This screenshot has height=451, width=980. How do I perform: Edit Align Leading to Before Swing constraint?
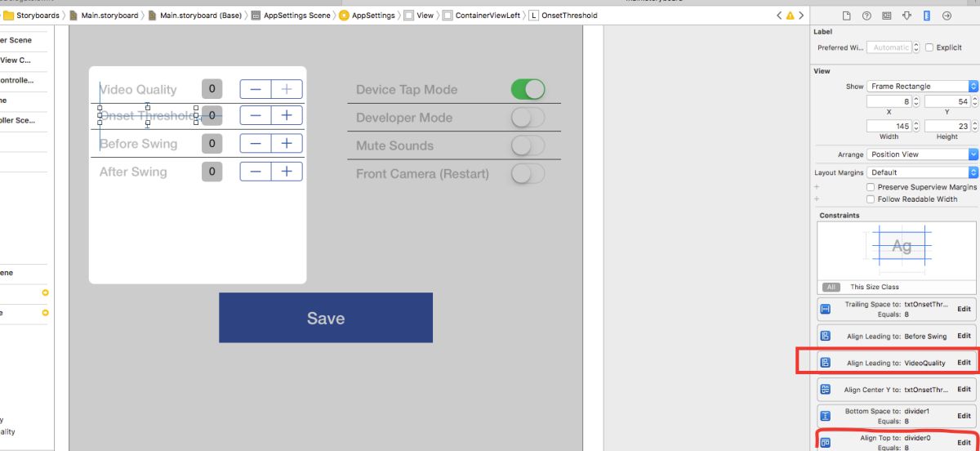pyautogui.click(x=964, y=336)
